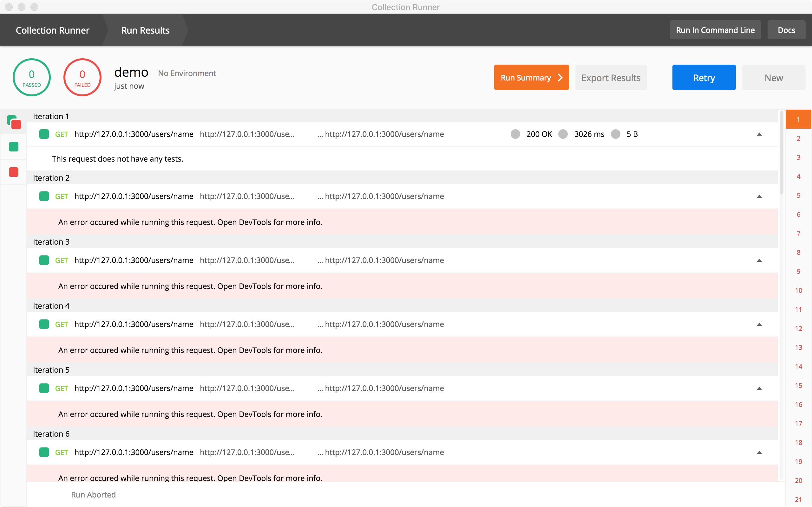Image resolution: width=812 pixels, height=507 pixels.
Task: Collapse Iteration 1 request details arrow
Action: click(x=759, y=134)
